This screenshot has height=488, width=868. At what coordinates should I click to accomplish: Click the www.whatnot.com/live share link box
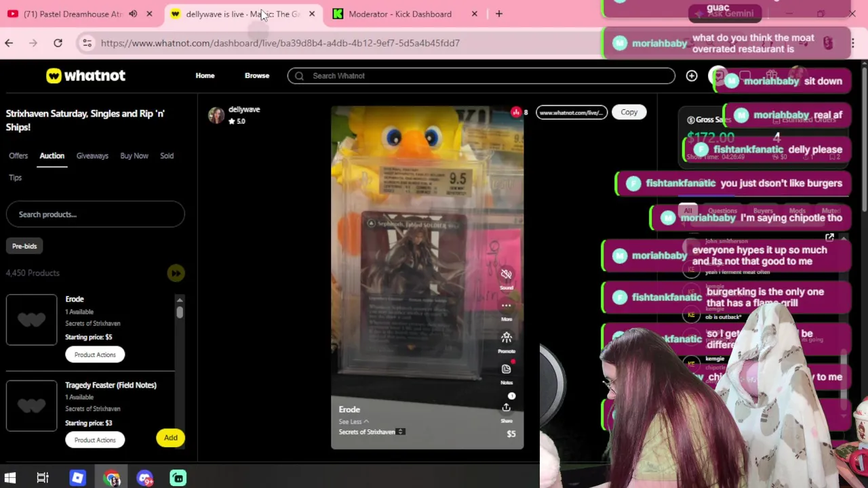(571, 113)
